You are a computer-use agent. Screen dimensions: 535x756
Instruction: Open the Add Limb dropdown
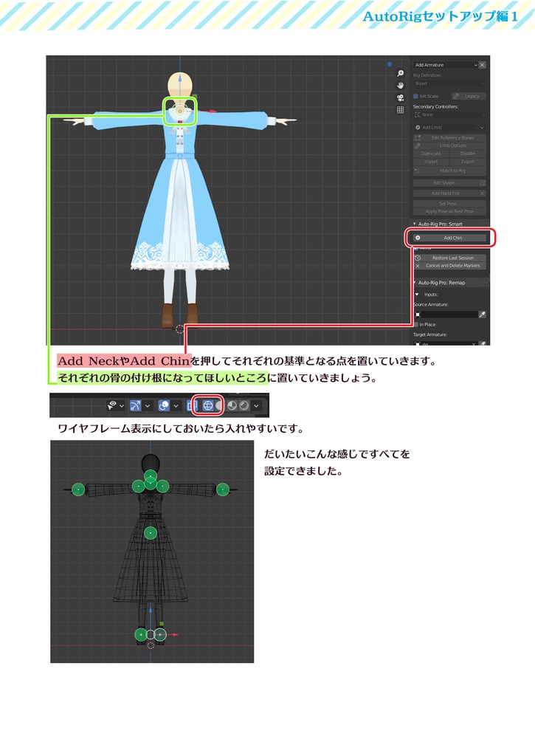click(446, 127)
